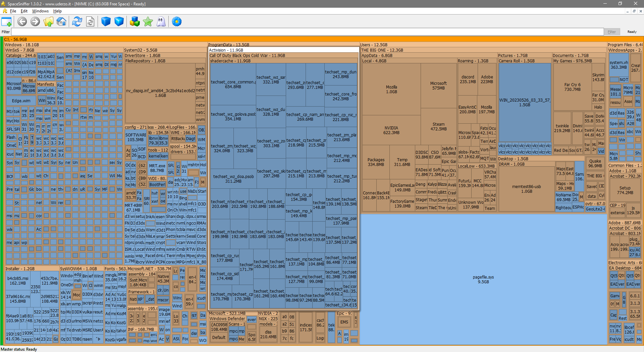Viewport: 644px width, 352px height.
Task: Select the Packages 334.8MB block
Action: (x=376, y=162)
